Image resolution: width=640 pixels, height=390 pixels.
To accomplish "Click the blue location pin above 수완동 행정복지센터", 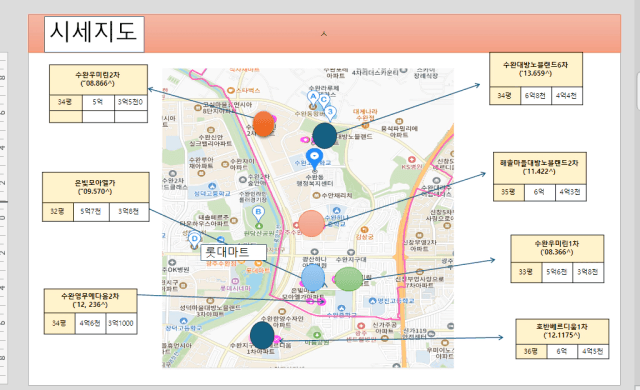I will 314,158.
